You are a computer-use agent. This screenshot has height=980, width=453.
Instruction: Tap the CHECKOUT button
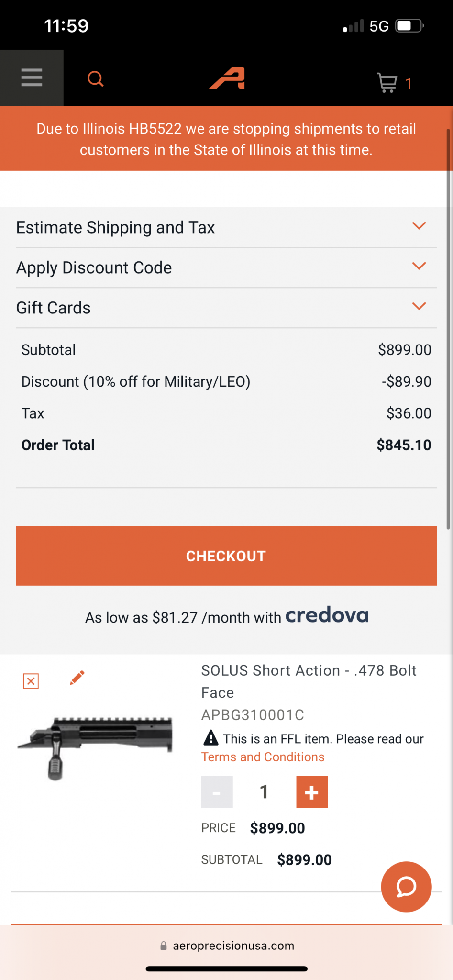(226, 556)
